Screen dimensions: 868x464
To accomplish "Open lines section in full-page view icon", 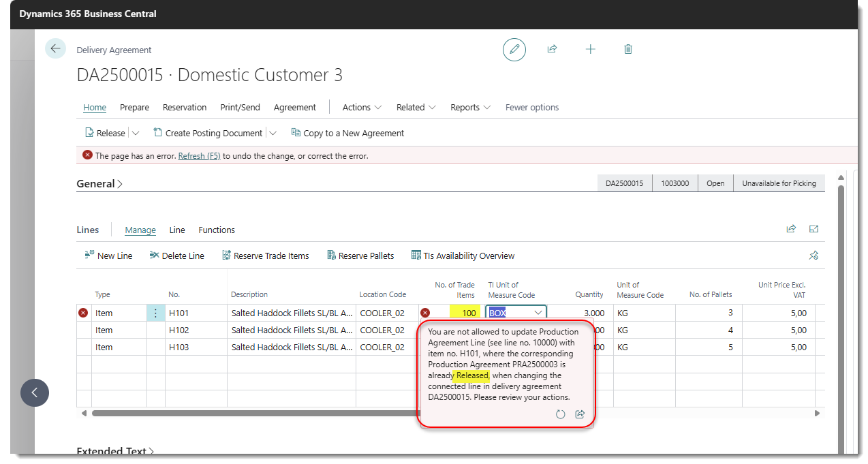I will click(x=813, y=230).
